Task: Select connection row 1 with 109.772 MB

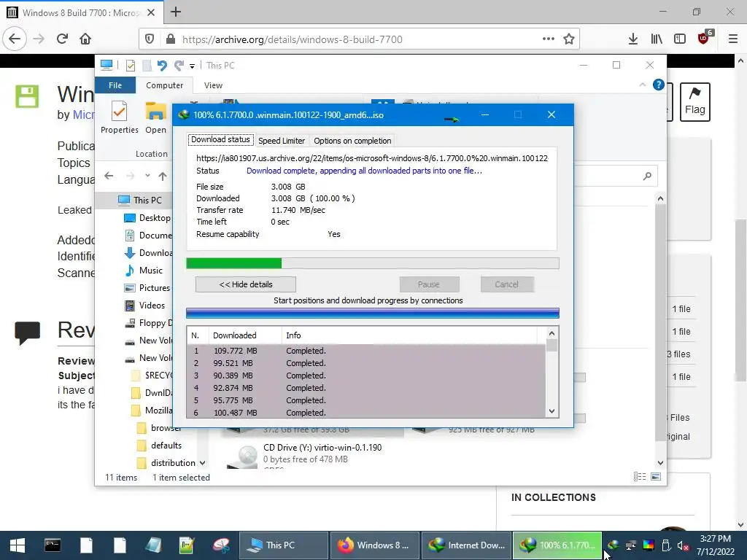Action: click(x=366, y=351)
